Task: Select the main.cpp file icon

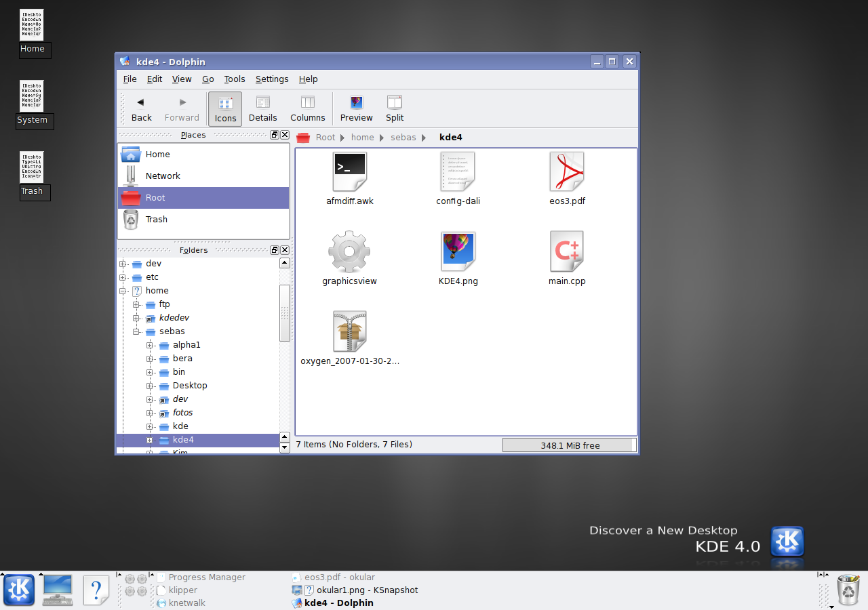Action: click(x=567, y=252)
